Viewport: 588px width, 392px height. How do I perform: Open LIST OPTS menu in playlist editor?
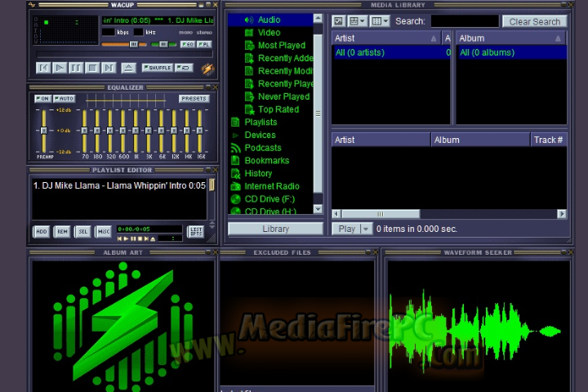196,231
